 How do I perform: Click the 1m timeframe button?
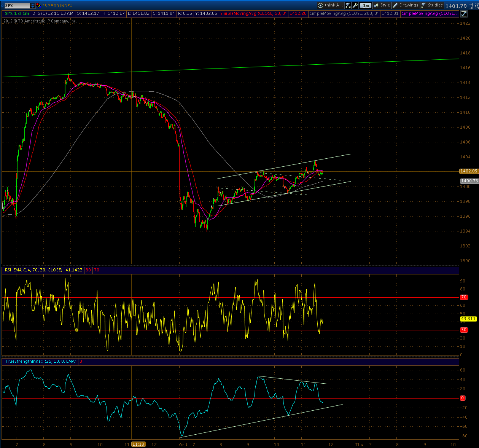(x=366, y=5)
